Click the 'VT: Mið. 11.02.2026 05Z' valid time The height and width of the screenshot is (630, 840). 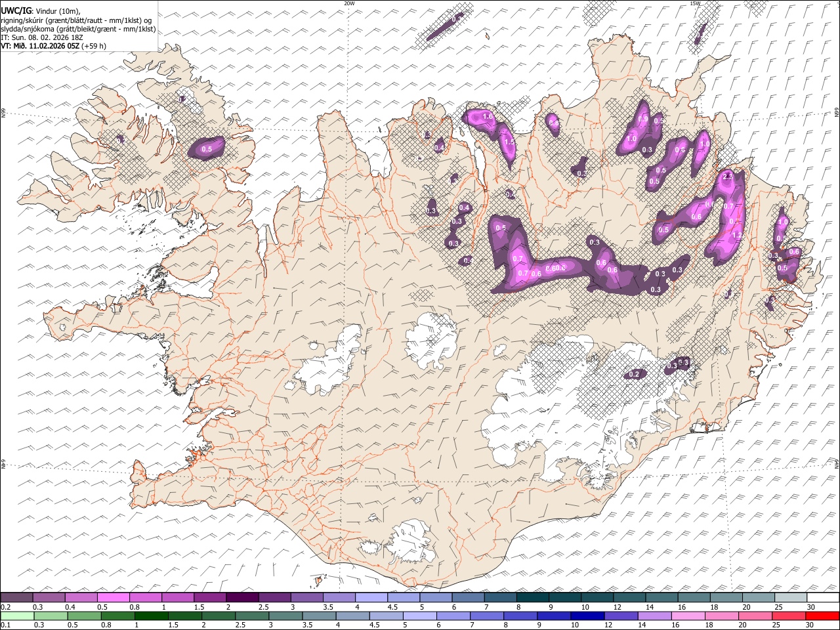coord(40,46)
